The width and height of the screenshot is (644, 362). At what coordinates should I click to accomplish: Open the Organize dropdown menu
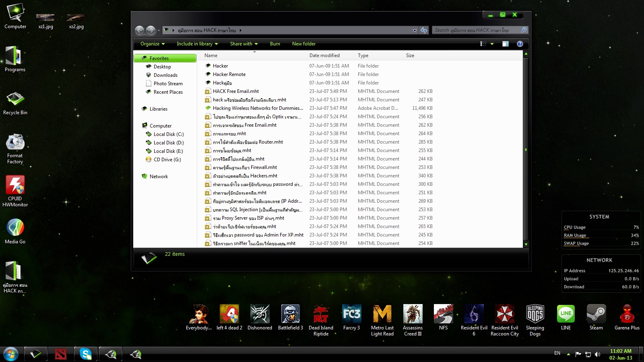point(153,44)
